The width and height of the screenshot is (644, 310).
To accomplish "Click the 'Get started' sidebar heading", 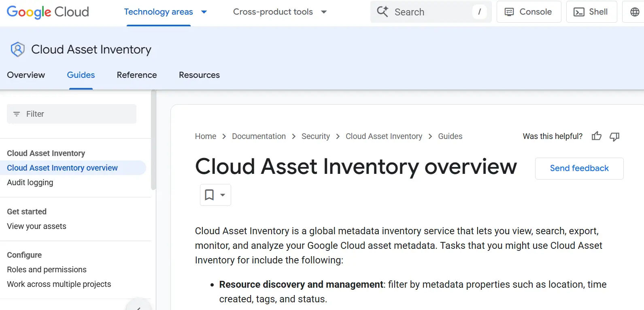I will 27,212.
